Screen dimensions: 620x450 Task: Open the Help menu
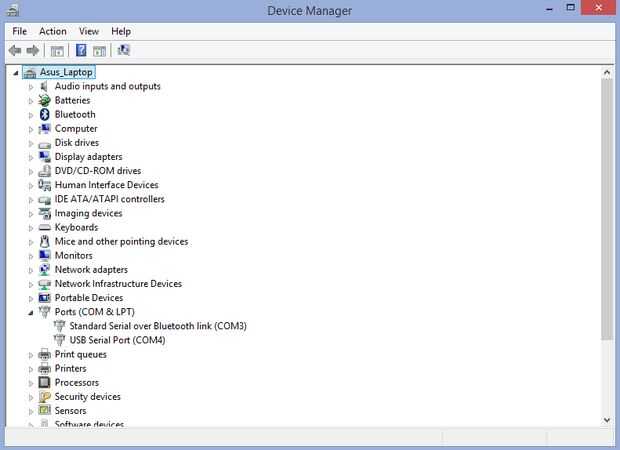click(x=121, y=31)
